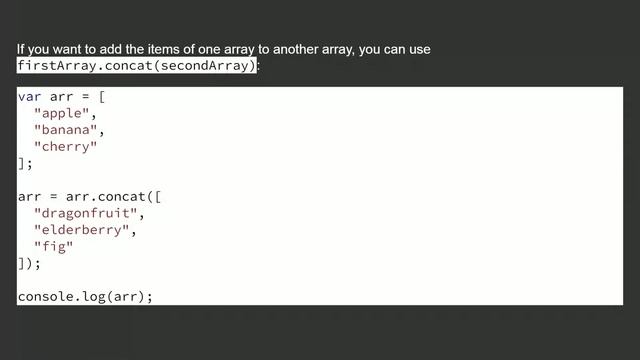Click the "dragonfruit" string in code
Viewport: 640px width, 360px height.
85,213
